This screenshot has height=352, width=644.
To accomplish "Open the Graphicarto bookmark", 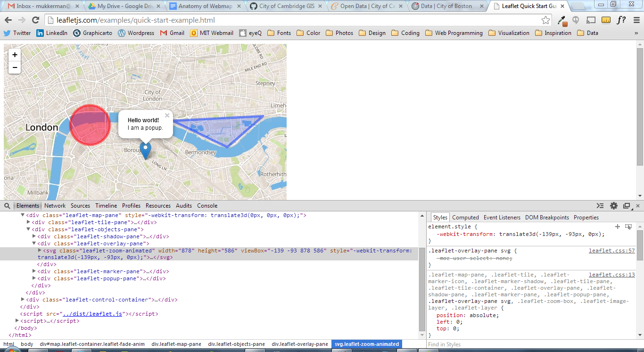I will point(92,33).
